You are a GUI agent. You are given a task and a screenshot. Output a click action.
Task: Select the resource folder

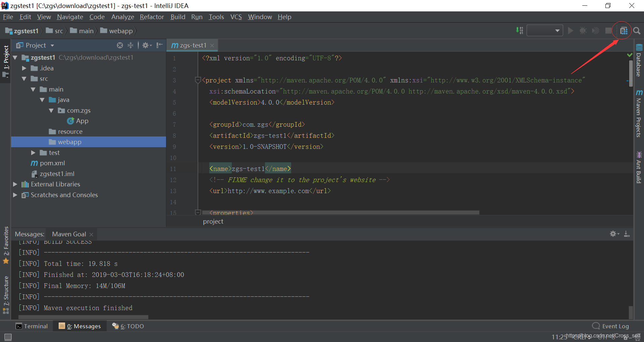click(x=66, y=131)
